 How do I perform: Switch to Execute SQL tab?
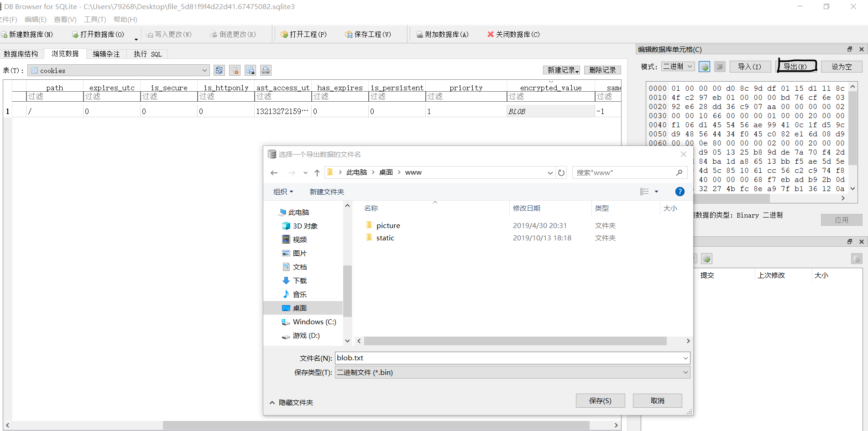(147, 54)
